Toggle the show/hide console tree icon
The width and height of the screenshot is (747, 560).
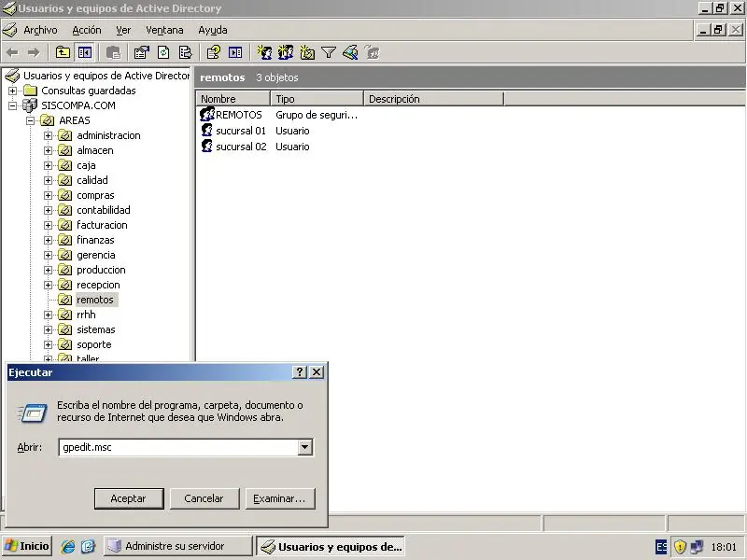pyautogui.click(x=85, y=52)
